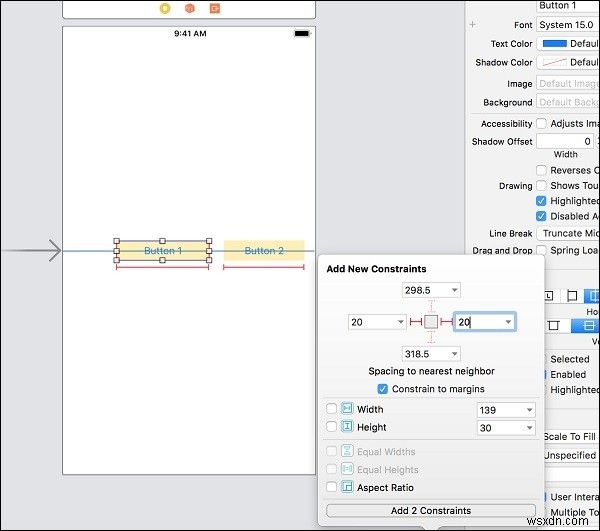Image resolution: width=600 pixels, height=531 pixels.
Task: Select the orange Exit icon in scene dock
Action: [215, 8]
